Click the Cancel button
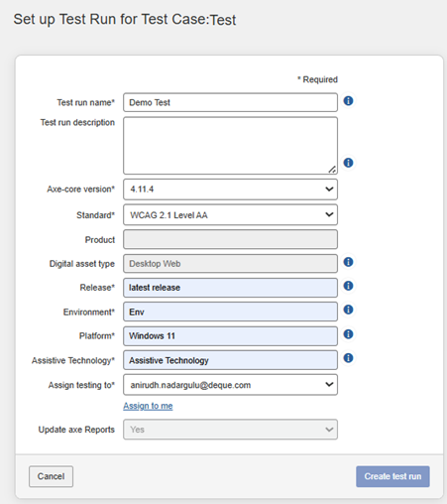 click(51, 476)
